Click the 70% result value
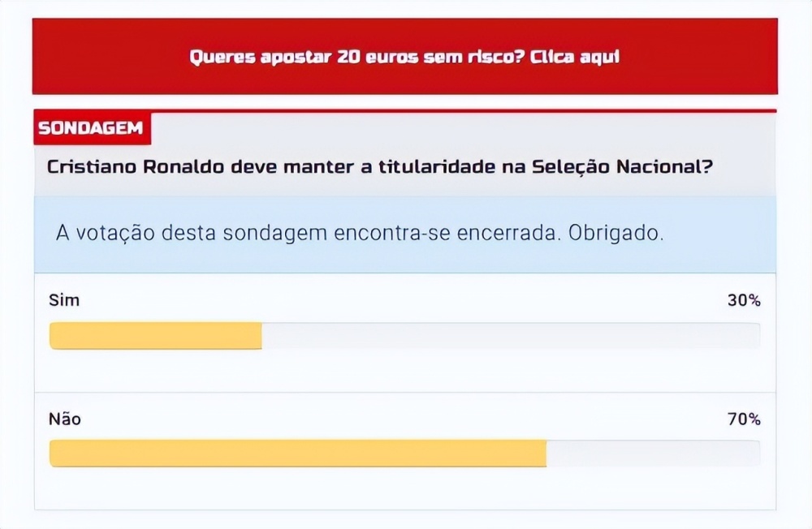This screenshot has width=812, height=529. point(744,419)
